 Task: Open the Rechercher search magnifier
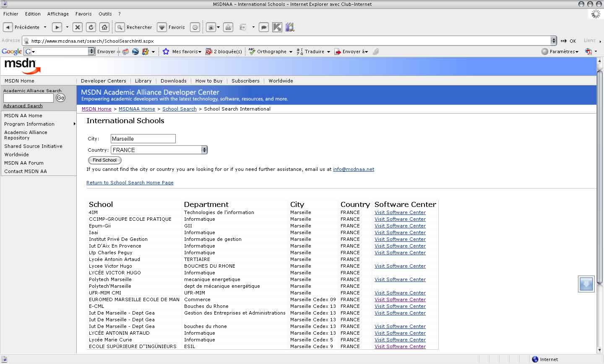click(x=120, y=27)
